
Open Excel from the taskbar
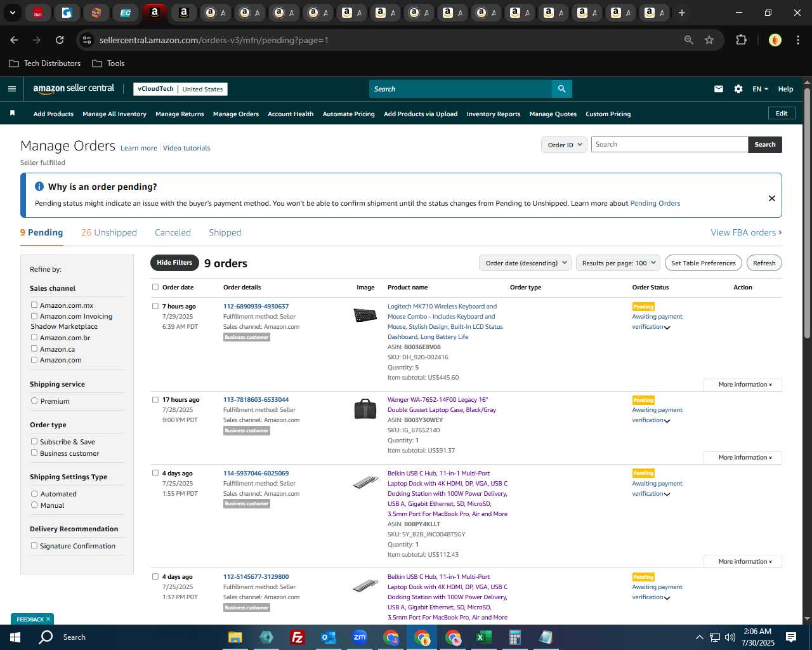[483, 637]
